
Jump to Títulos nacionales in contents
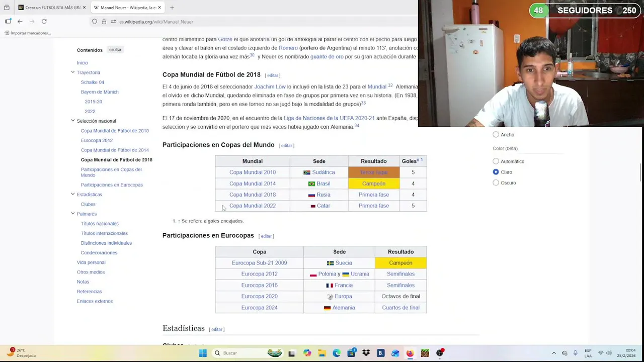pos(100,224)
